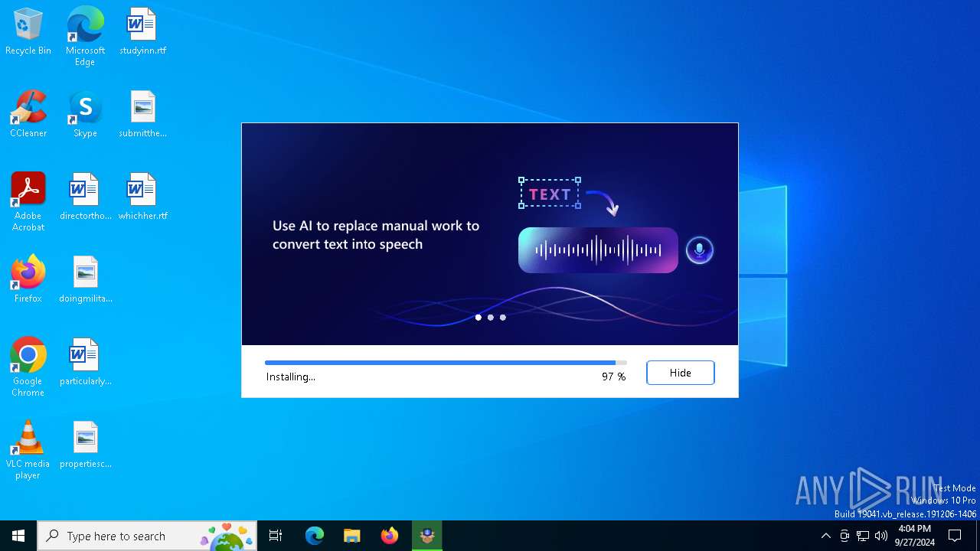Open Microsoft Edge from the taskbar
The width and height of the screenshot is (980, 551).
point(315,536)
